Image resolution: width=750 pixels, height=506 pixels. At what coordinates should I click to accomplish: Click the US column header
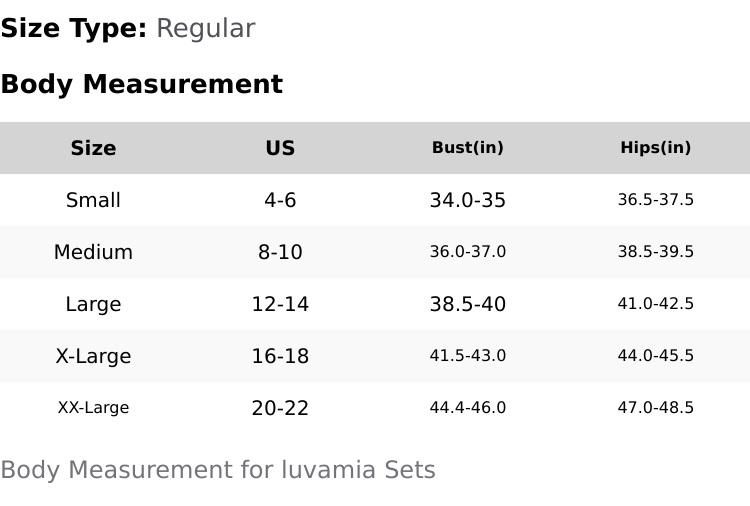pos(280,148)
